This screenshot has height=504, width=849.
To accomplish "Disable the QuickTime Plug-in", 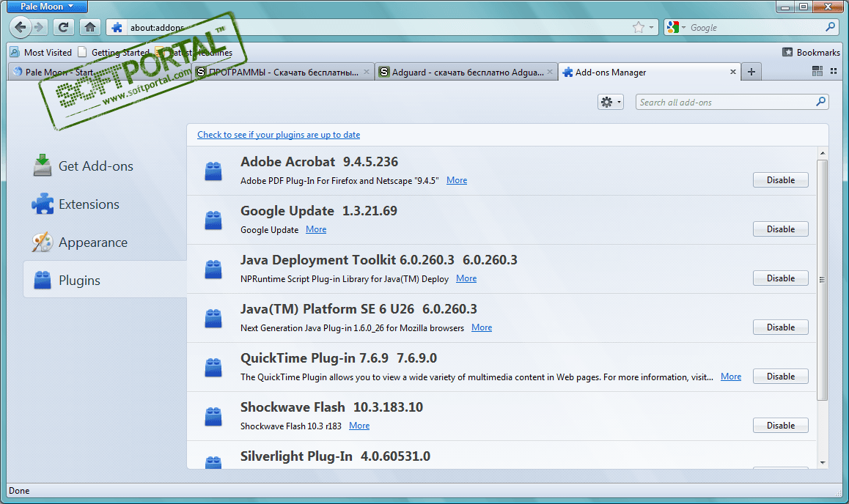I will tap(780, 377).
